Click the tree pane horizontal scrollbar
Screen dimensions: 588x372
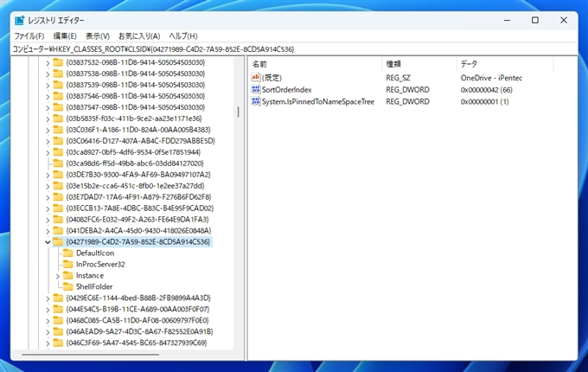(x=91, y=354)
